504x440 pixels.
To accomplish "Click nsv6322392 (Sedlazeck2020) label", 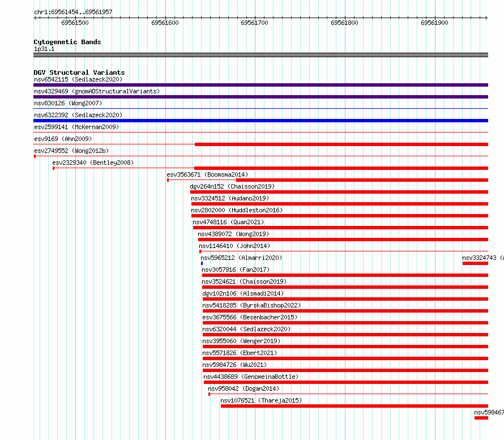I will 78,115.
